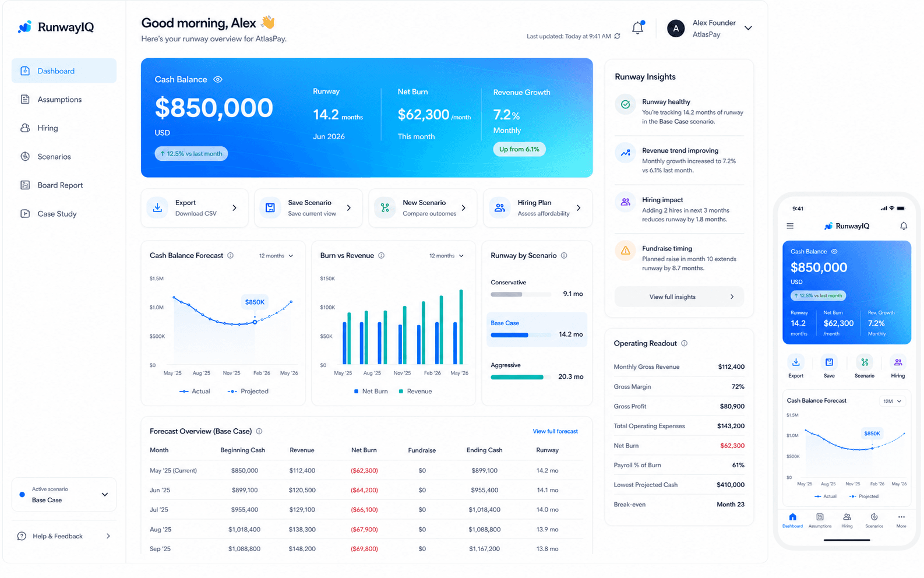Image resolution: width=924 pixels, height=578 pixels.
Task: Click the Fundraise timing warning icon
Action: click(625, 251)
